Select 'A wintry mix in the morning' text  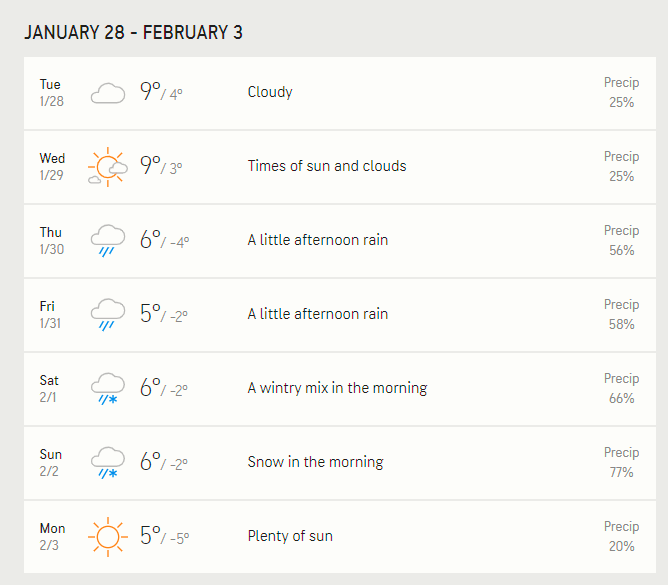(x=337, y=388)
